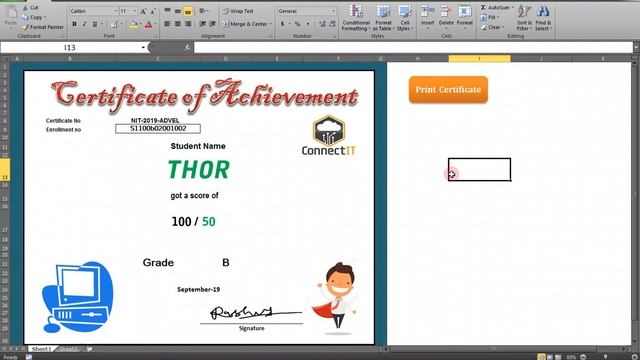Click the Increase Decimal icon
Image resolution: width=640 pixels, height=360 pixels.
(322, 24)
